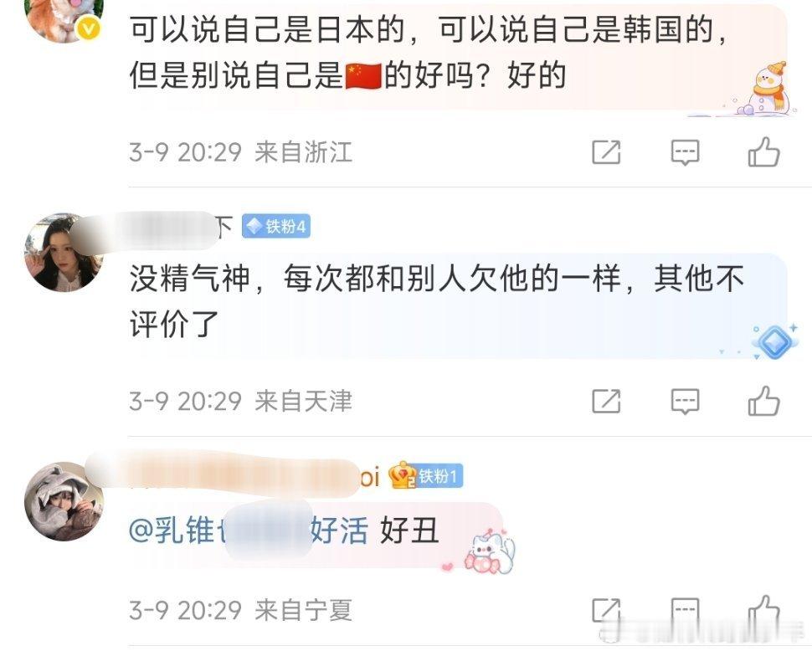
Task: Like the 没精气神 comment
Action: pos(763,401)
